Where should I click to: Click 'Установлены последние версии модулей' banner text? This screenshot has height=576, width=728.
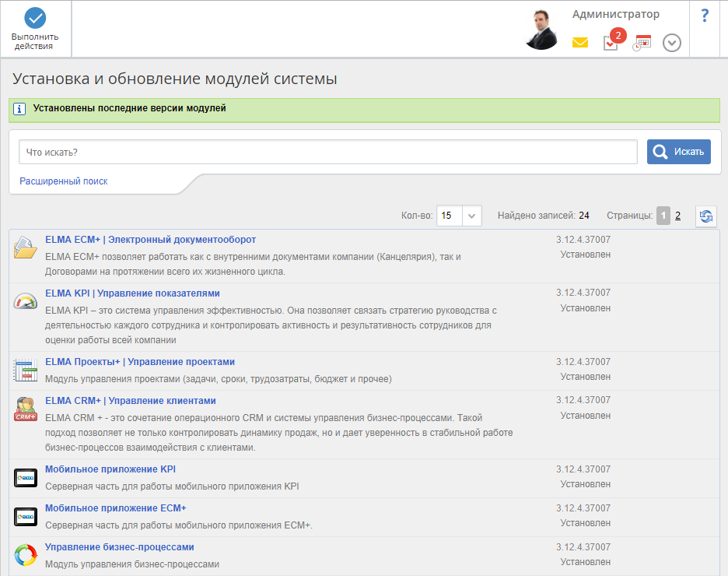[x=130, y=108]
